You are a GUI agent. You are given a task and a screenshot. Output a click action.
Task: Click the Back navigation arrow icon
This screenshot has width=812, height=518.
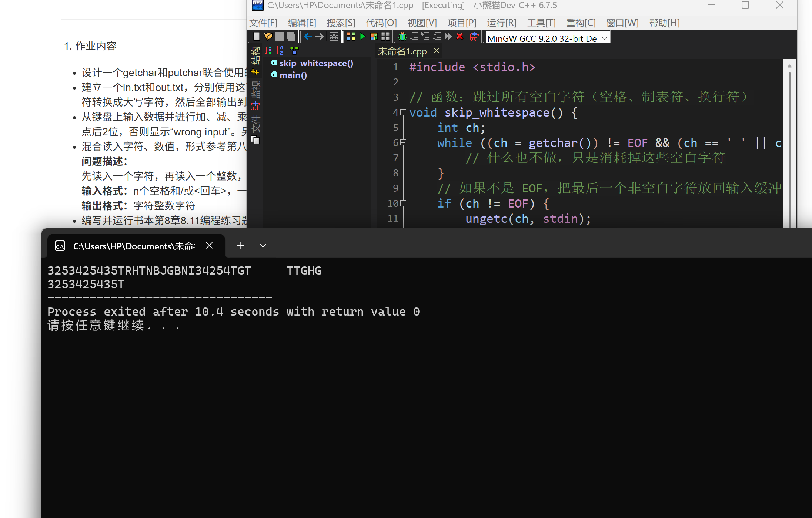tap(308, 36)
